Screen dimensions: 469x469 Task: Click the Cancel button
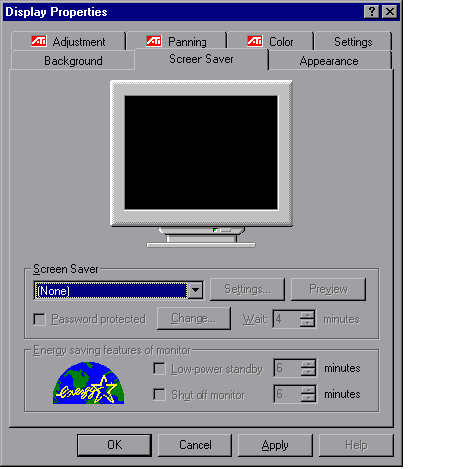[195, 445]
